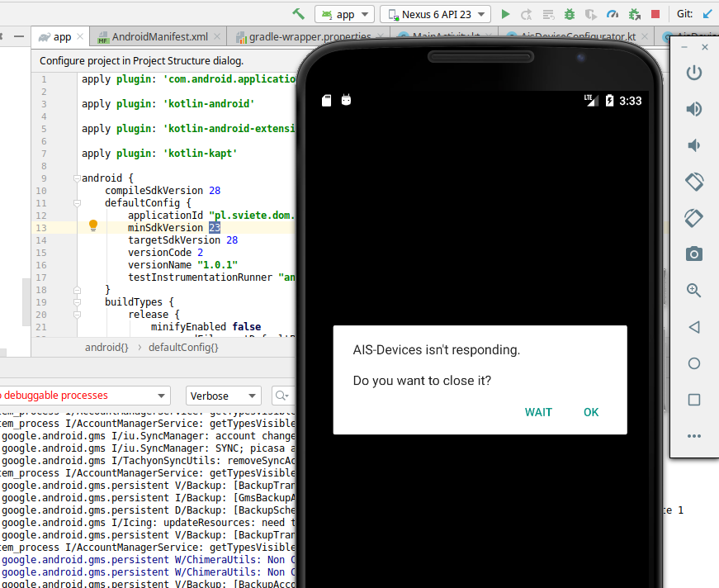Click the emulator Rotate Right icon
Image resolution: width=719 pixels, height=588 pixels.
[694, 218]
